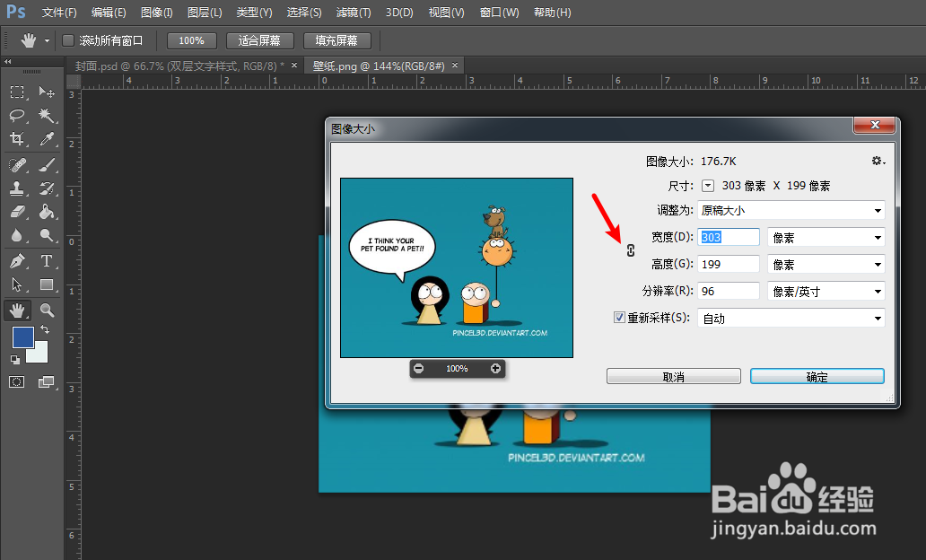Open the 高度 unit dropdown
This screenshot has height=560, width=926.
826,265
